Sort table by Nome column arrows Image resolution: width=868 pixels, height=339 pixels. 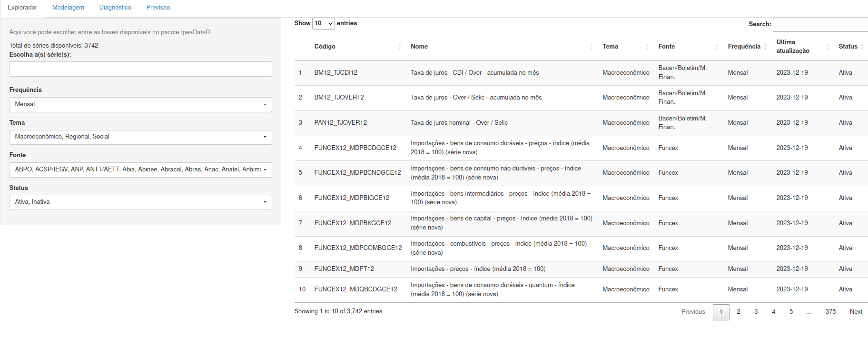(x=591, y=47)
